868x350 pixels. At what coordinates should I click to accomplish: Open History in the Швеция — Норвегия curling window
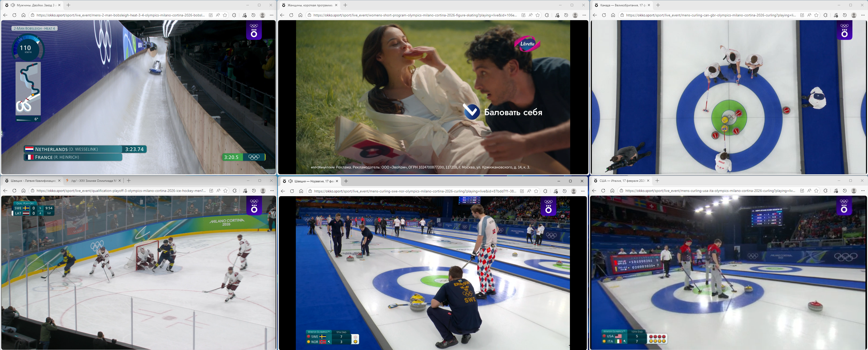pyautogui.click(x=565, y=191)
